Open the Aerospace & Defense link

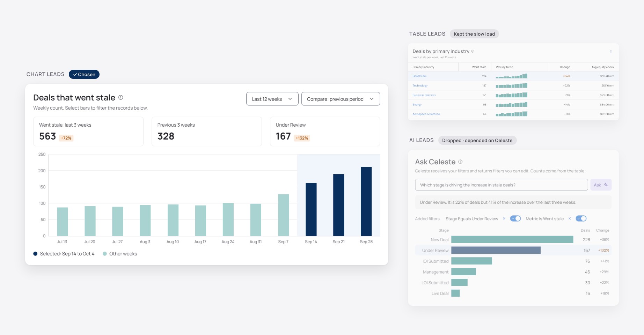426,114
